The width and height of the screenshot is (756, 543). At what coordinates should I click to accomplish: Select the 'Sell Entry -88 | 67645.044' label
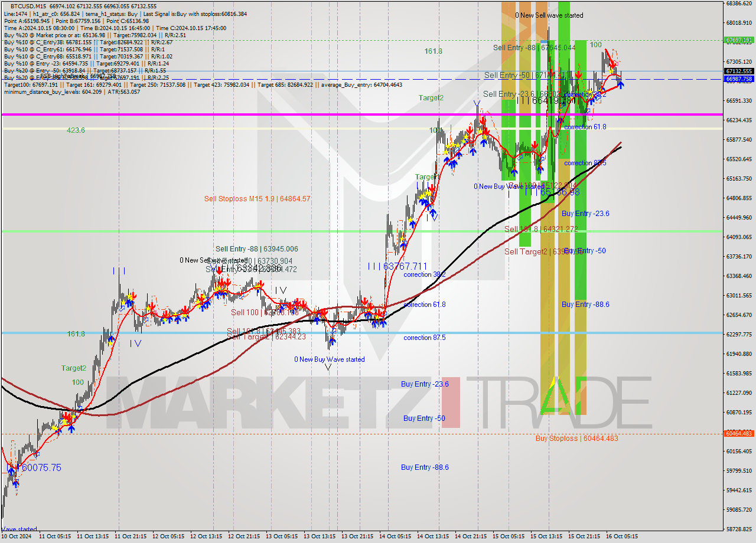coord(534,47)
